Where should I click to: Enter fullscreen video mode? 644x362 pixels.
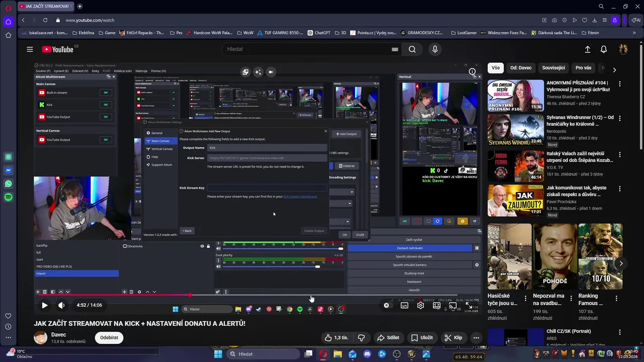click(x=469, y=305)
